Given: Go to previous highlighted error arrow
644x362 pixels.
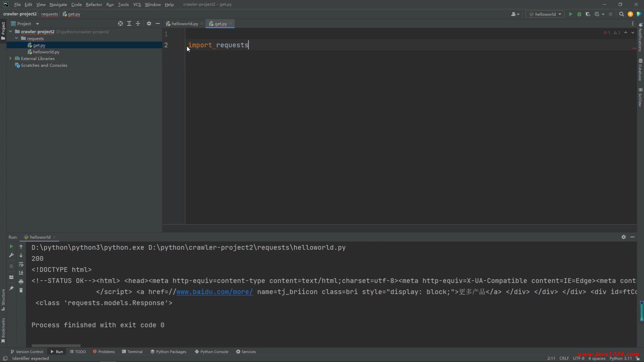Looking at the screenshot, I should pos(626,33).
